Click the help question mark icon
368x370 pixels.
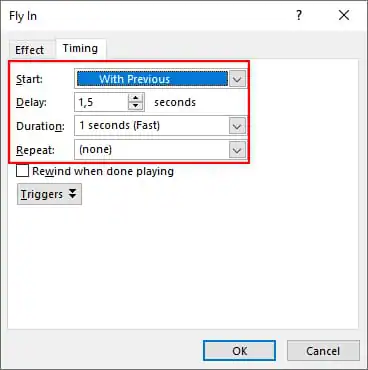pos(299,15)
